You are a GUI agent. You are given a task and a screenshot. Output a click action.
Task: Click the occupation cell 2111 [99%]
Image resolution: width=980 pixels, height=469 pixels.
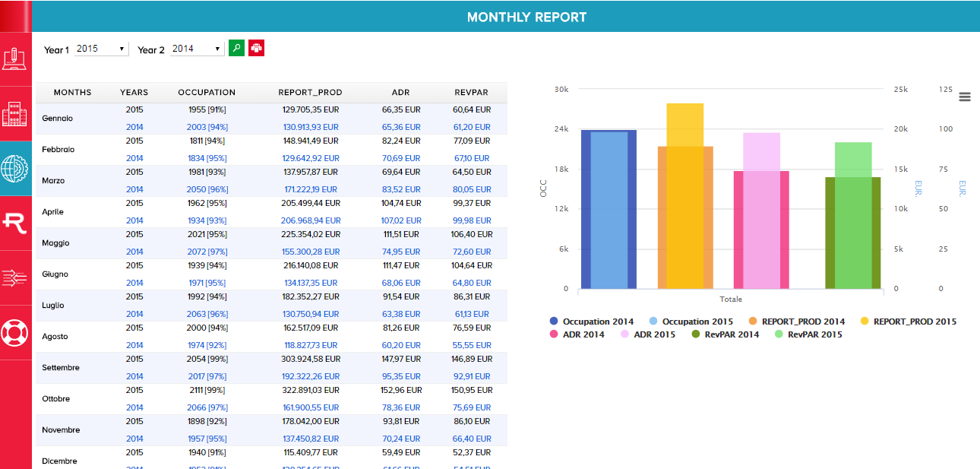[207, 390]
